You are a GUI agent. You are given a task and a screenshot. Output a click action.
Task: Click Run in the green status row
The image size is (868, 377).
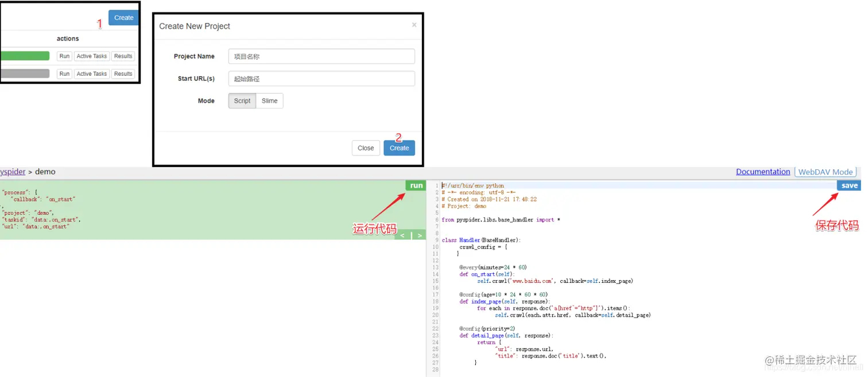64,56
